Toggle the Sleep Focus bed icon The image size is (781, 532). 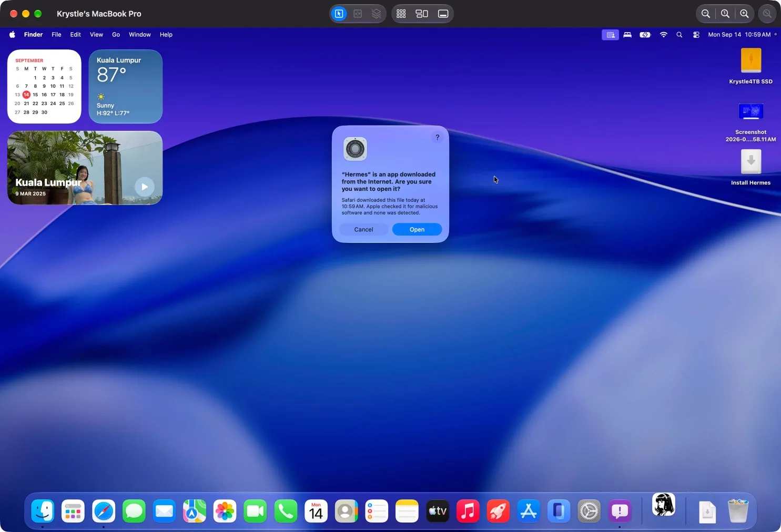tap(627, 35)
